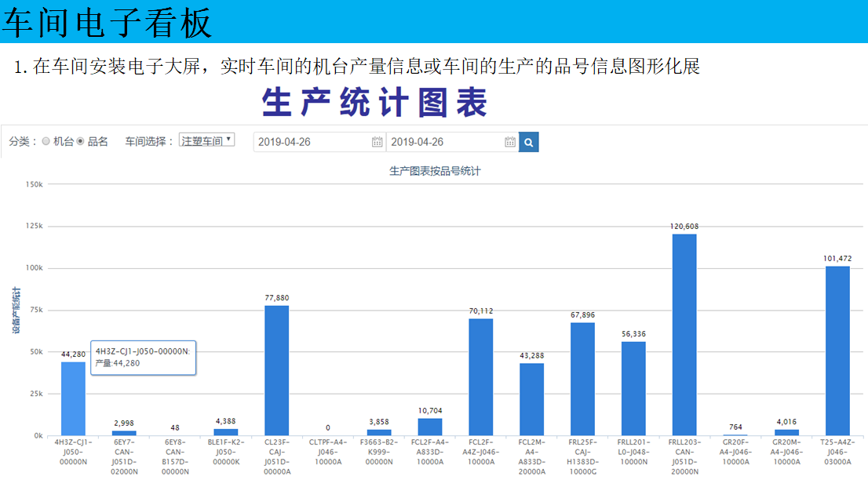This screenshot has height=487, width=868.
Task: Click the y-axis title 设备产能统计
Action: 16,310
